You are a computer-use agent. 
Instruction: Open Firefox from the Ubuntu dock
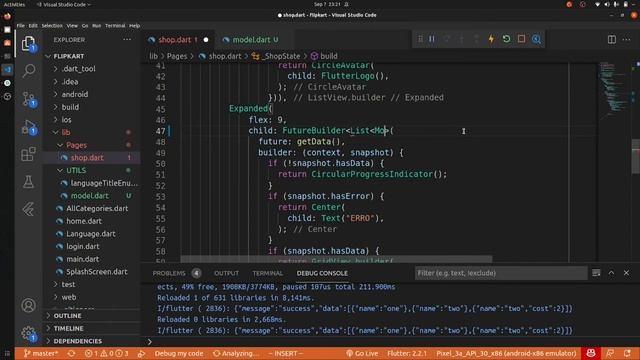[x=7, y=17]
